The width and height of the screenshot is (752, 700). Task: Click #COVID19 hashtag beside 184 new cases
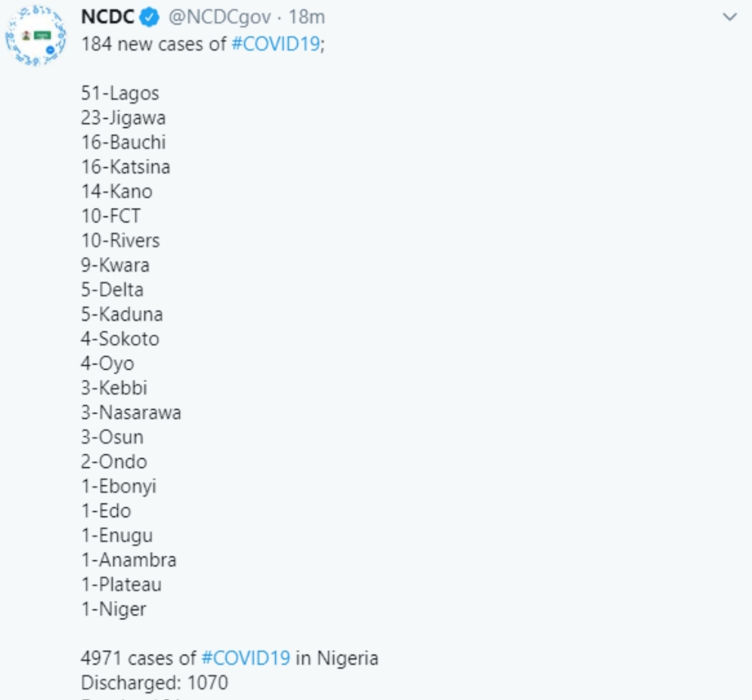coord(275,44)
